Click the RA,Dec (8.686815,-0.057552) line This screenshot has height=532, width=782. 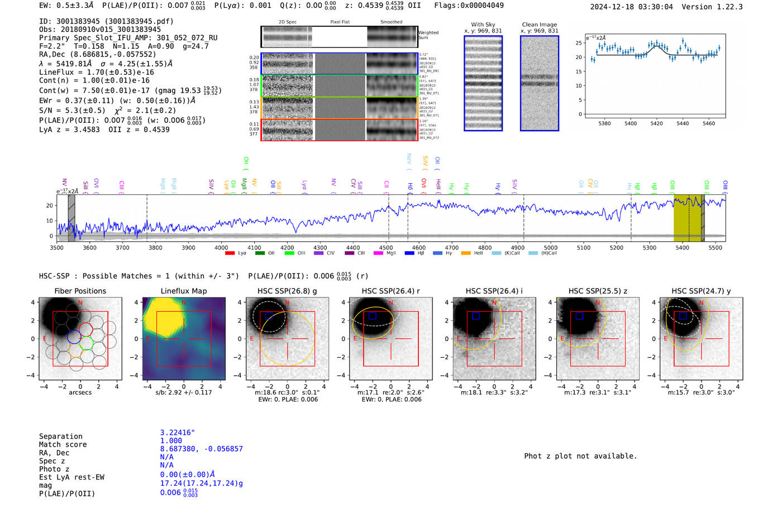pos(98,54)
